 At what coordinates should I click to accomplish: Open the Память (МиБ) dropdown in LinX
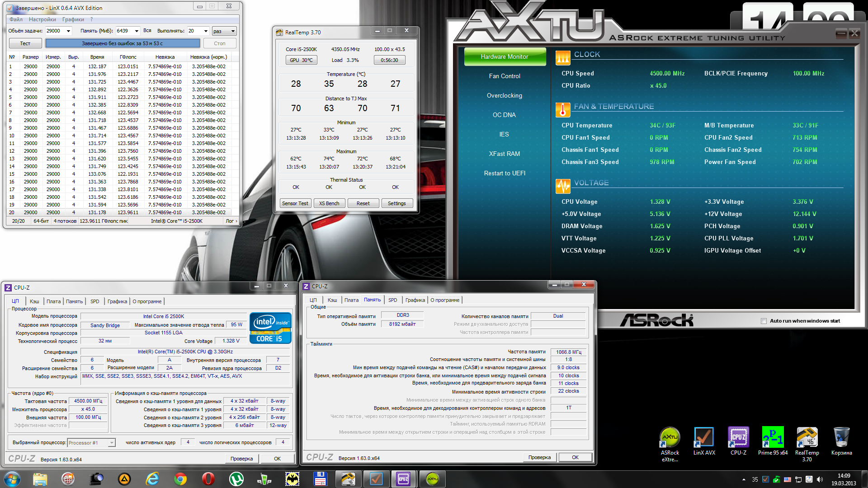(x=137, y=31)
